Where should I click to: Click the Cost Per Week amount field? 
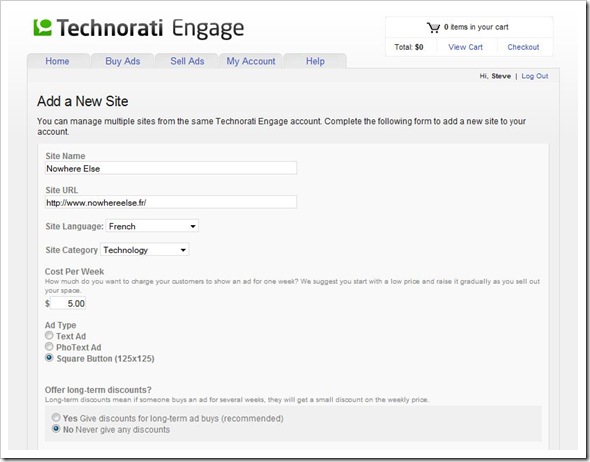(x=68, y=303)
